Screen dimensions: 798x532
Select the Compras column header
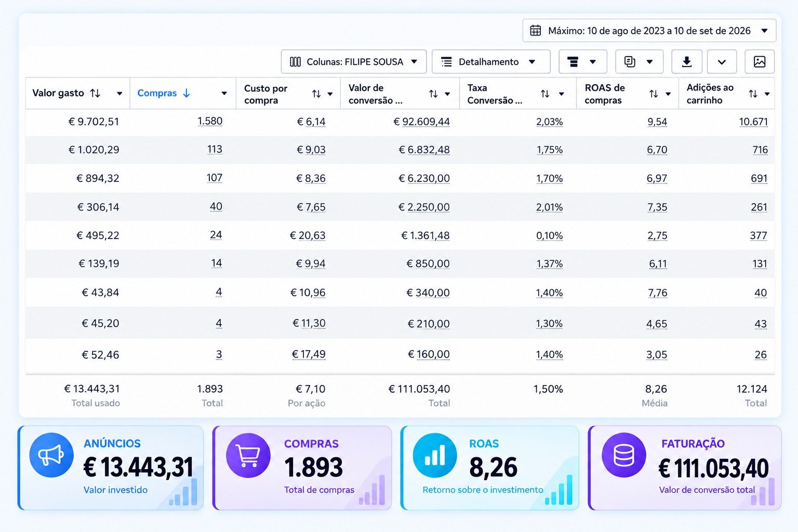coord(157,93)
